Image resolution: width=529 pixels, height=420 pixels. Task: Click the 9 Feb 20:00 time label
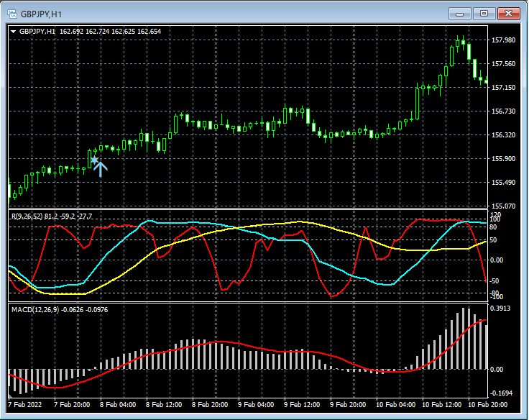(348, 404)
